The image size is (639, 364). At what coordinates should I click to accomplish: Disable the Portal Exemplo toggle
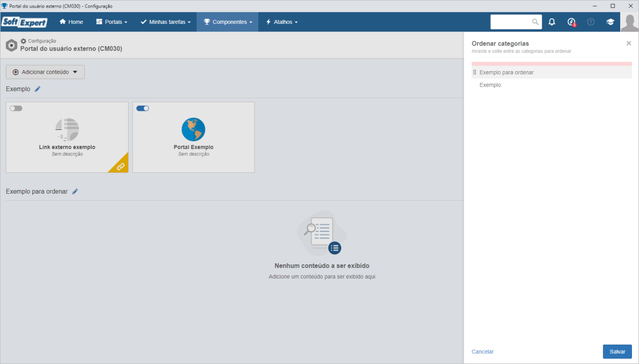[x=143, y=108]
